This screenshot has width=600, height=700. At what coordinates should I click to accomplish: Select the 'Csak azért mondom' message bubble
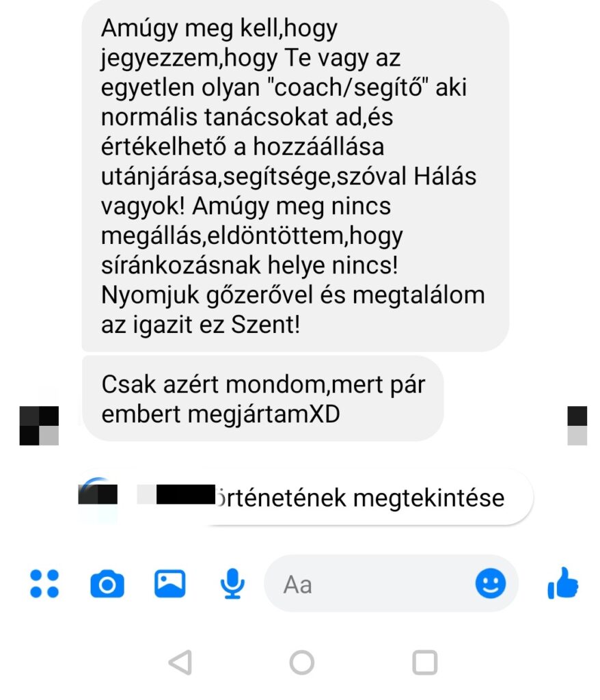click(x=263, y=399)
